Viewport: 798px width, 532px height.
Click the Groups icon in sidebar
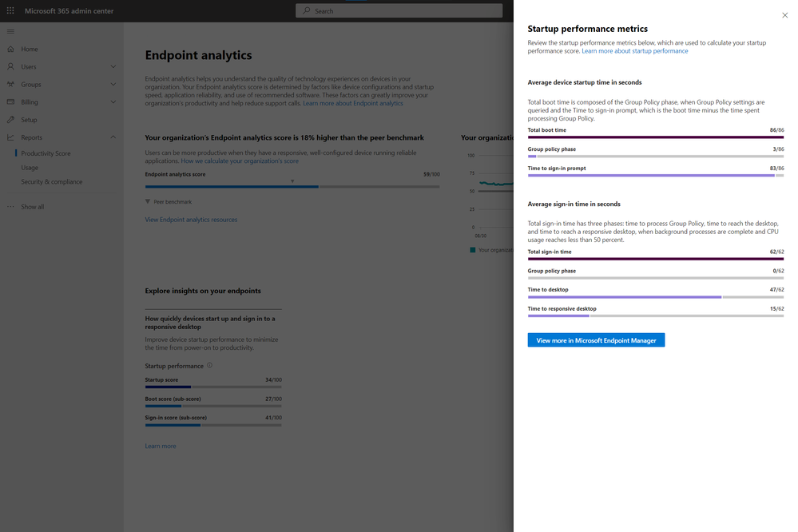(11, 84)
